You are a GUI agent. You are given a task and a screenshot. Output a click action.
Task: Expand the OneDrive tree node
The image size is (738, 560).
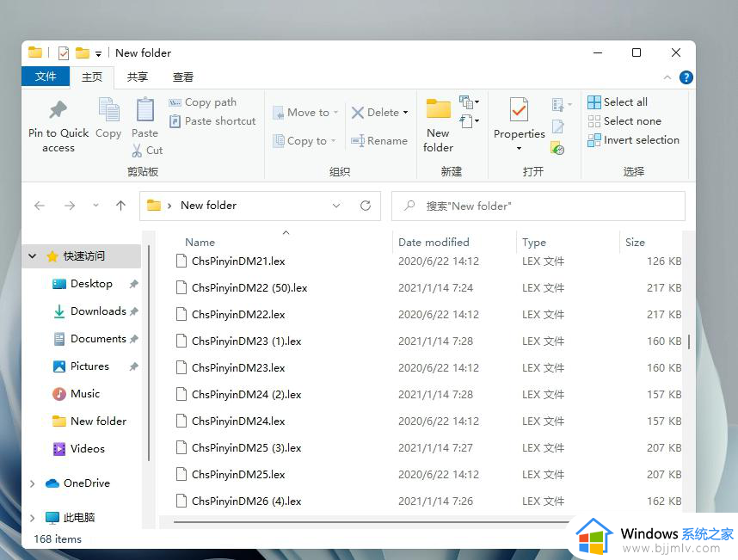32,483
